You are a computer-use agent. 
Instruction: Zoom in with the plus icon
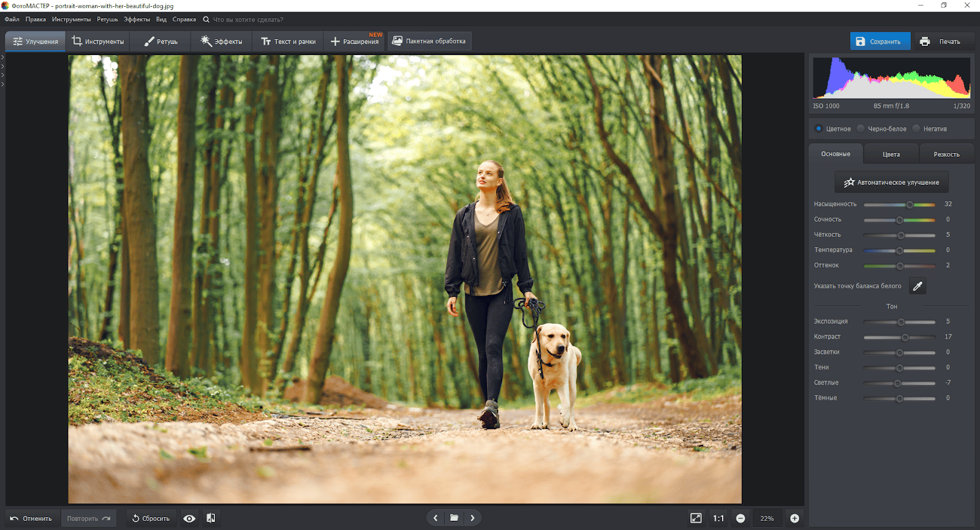pyautogui.click(x=794, y=518)
